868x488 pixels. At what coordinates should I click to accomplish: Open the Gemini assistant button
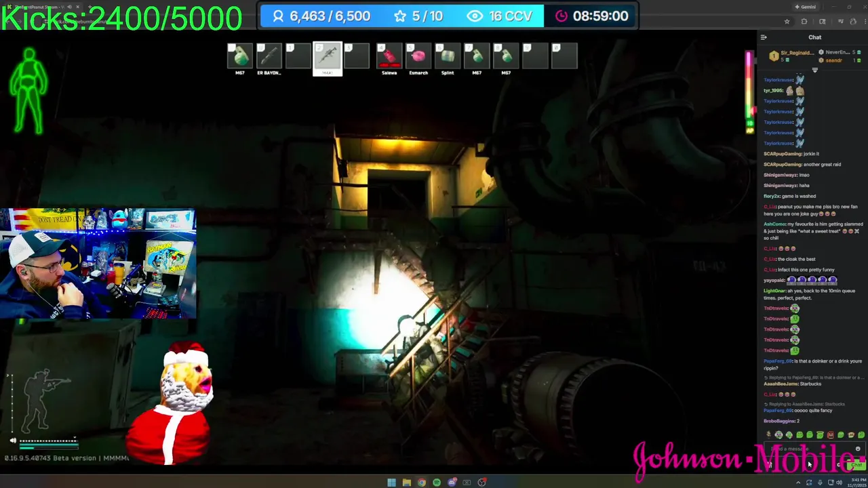[x=806, y=7]
